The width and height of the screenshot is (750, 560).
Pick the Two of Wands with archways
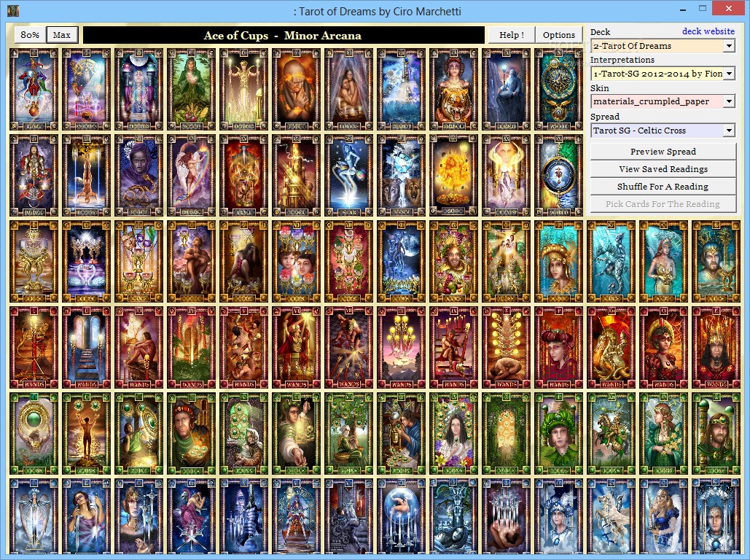87,348
